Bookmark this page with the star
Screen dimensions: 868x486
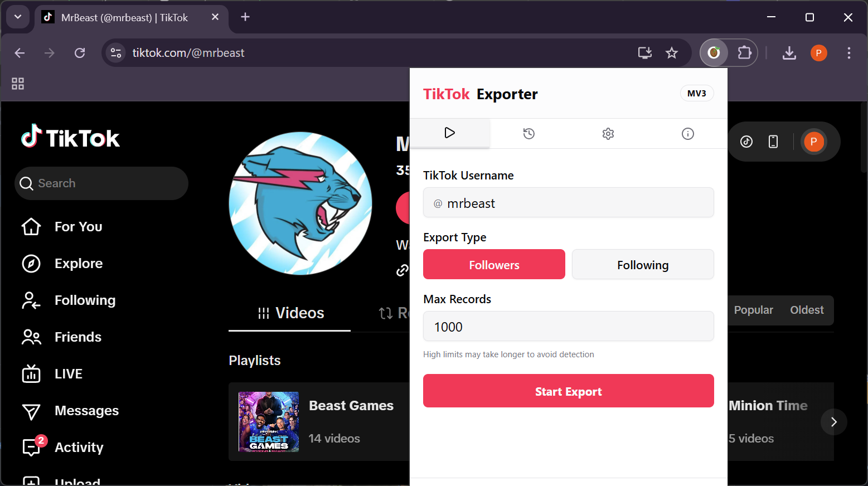(672, 53)
